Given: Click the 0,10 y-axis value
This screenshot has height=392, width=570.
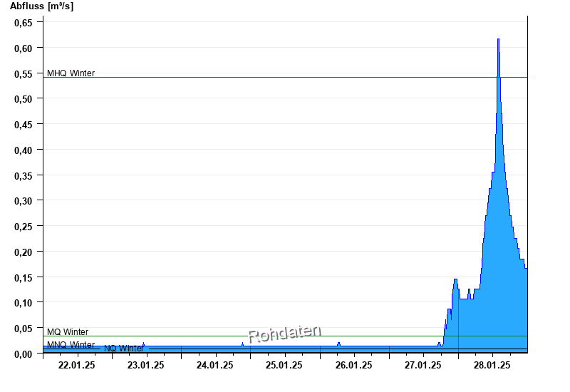Looking at the screenshot, I should (x=24, y=303).
